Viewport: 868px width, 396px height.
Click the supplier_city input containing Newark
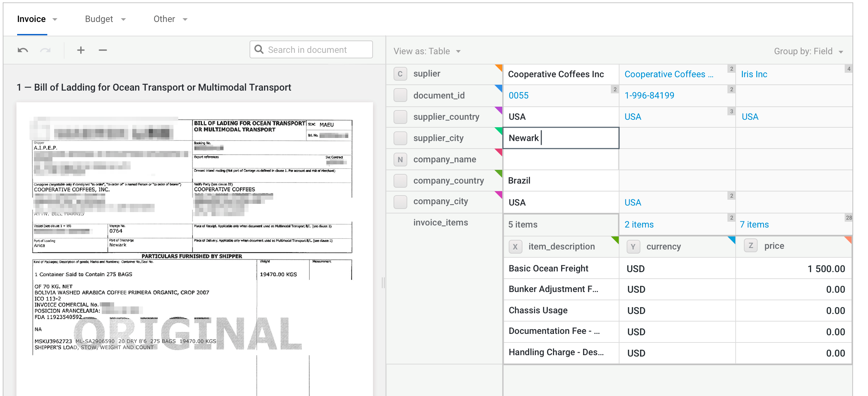561,138
